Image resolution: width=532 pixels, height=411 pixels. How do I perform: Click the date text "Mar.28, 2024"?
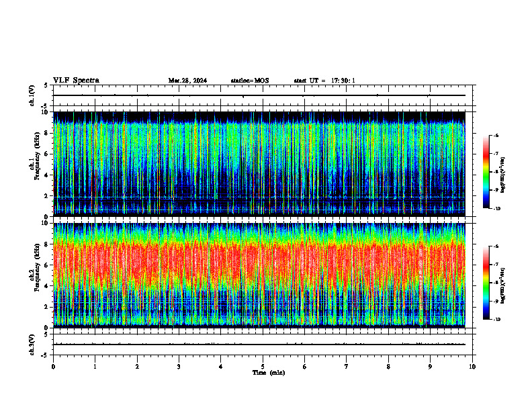187,81
